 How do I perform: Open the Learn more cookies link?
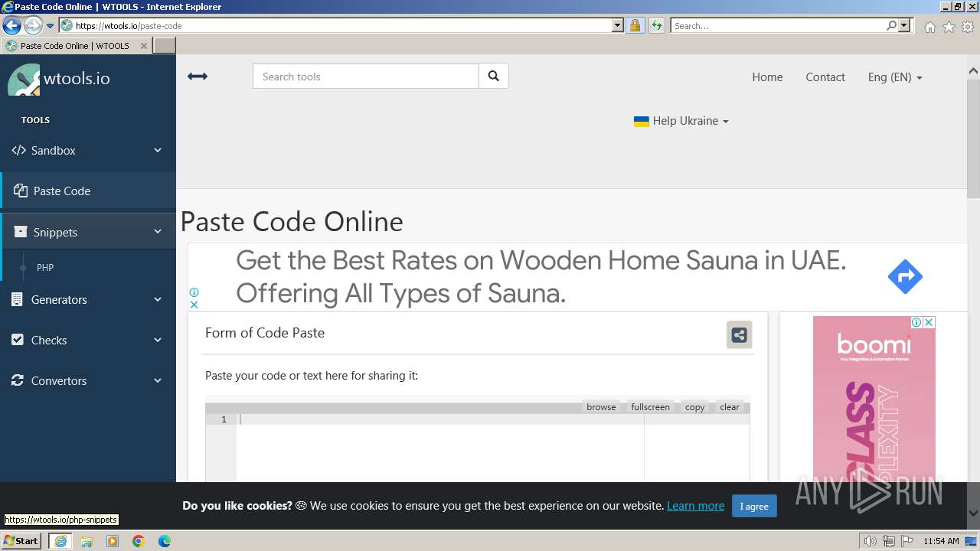click(695, 506)
